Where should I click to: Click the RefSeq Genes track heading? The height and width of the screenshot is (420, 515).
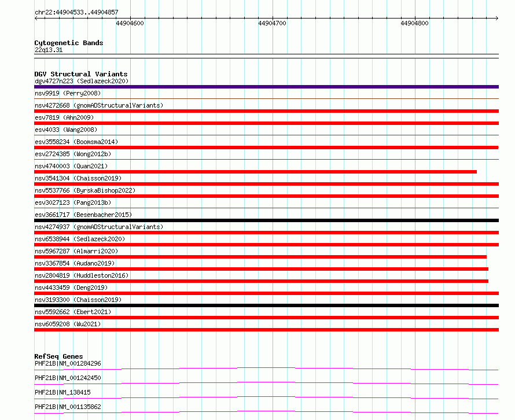(58, 356)
